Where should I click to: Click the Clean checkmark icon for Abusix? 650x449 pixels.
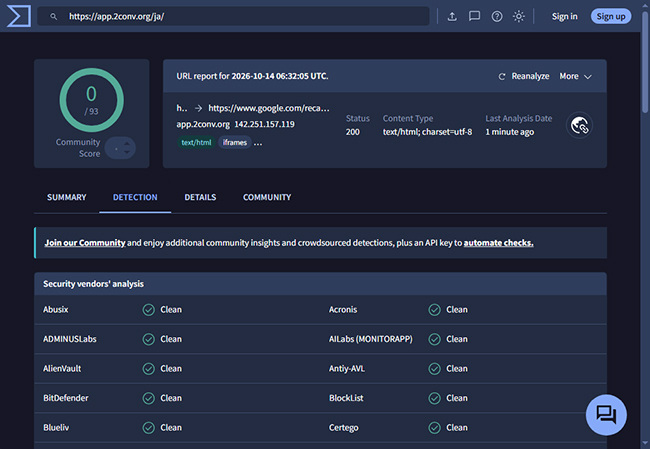[x=148, y=310]
